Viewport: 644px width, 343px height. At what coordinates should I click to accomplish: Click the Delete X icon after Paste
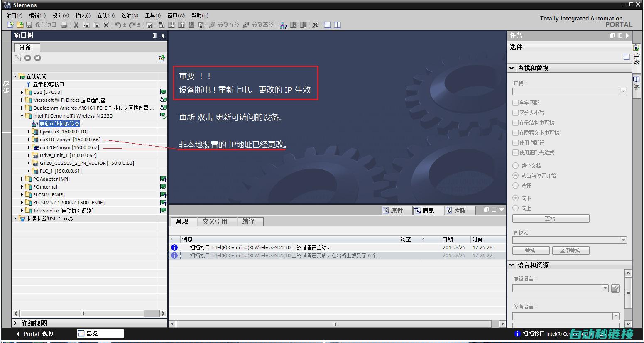point(106,25)
